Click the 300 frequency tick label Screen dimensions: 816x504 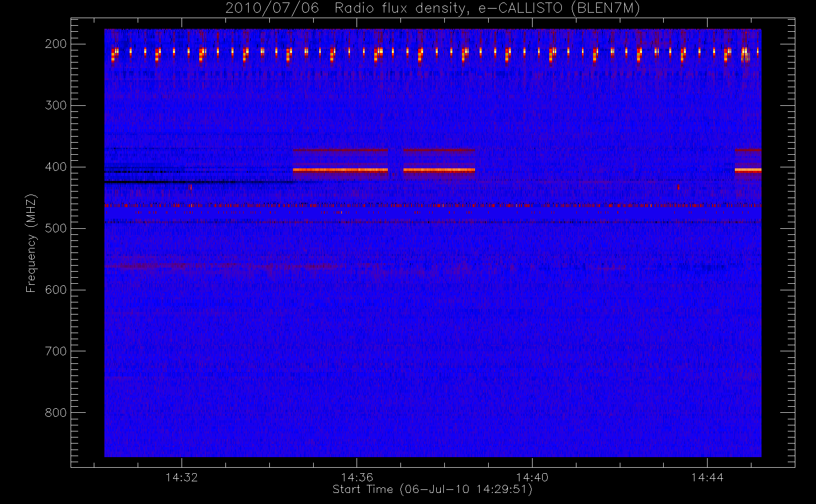click(55, 105)
